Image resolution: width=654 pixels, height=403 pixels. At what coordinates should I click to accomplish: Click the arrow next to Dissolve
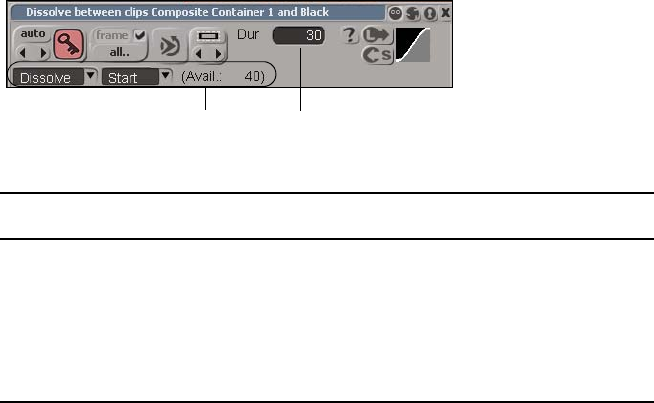pos(90,76)
